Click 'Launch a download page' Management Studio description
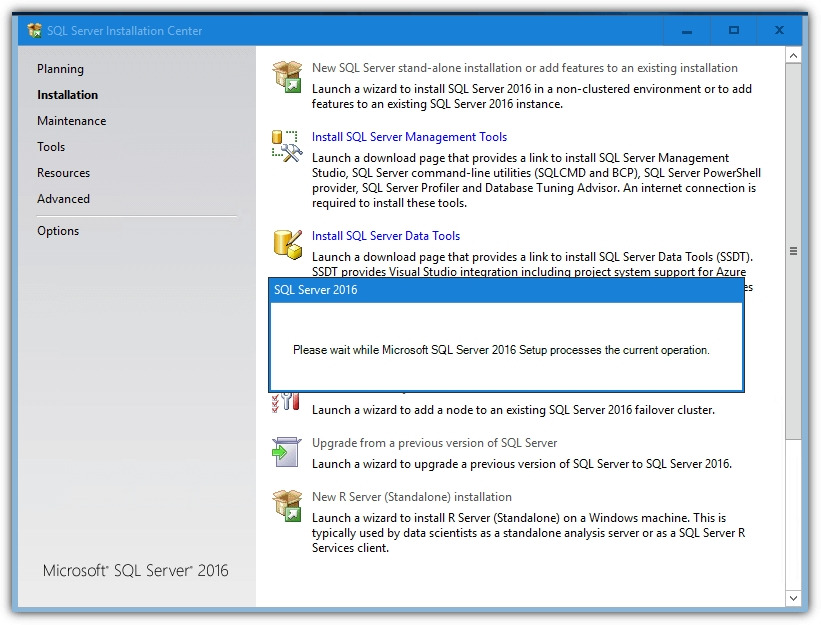This screenshot has width=821, height=625. 536,181
